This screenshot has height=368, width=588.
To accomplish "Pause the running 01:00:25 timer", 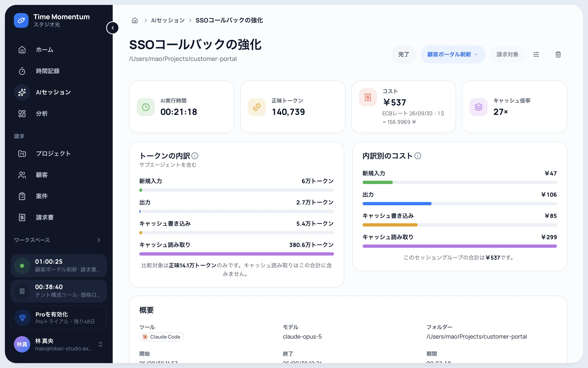I will [22, 266].
